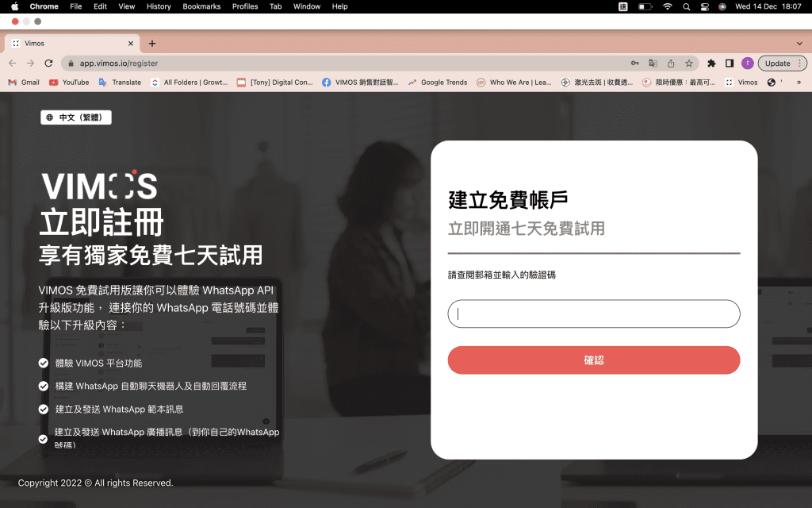Close the Vimos tab
Viewport: 812px width, 508px height.
coord(131,44)
